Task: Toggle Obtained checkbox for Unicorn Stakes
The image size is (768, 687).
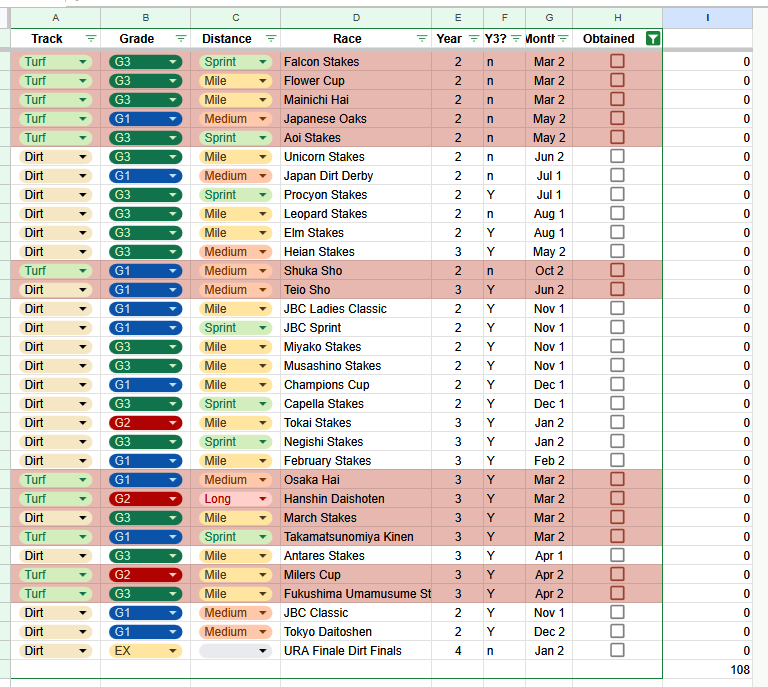Action: 617,156
